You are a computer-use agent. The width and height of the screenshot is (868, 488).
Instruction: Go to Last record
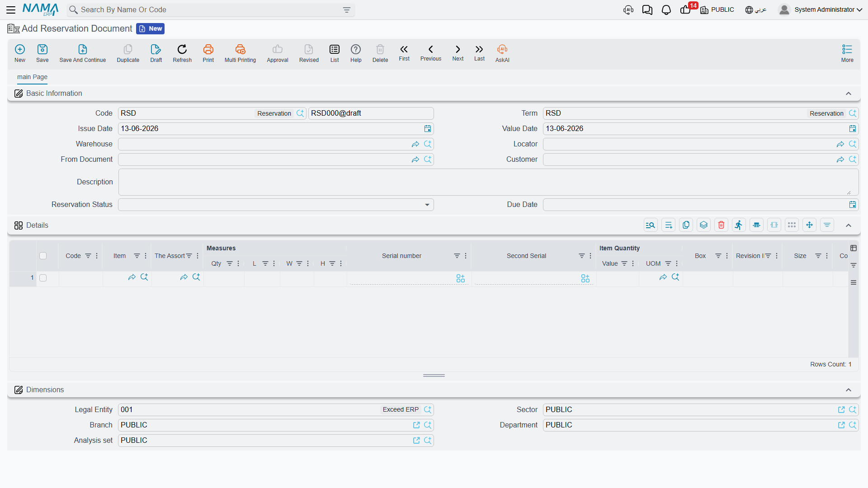tap(479, 53)
